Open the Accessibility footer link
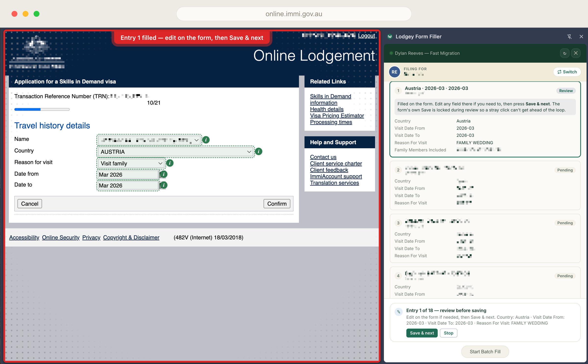 (24, 237)
